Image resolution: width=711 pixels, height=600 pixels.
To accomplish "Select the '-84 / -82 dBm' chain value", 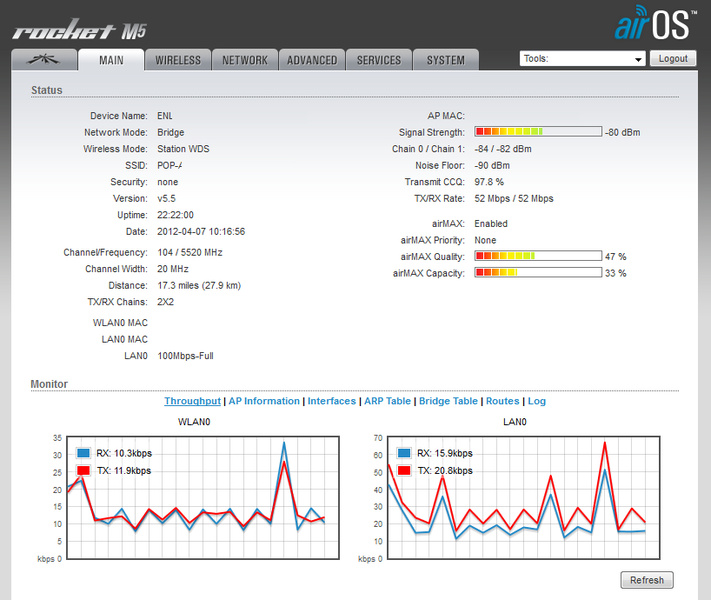I will coord(503,149).
